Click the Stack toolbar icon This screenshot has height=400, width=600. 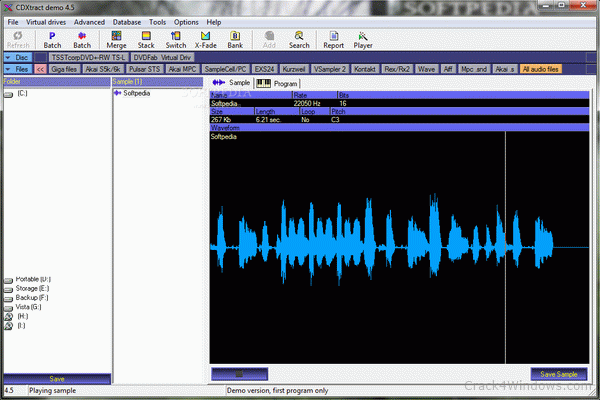tap(146, 40)
